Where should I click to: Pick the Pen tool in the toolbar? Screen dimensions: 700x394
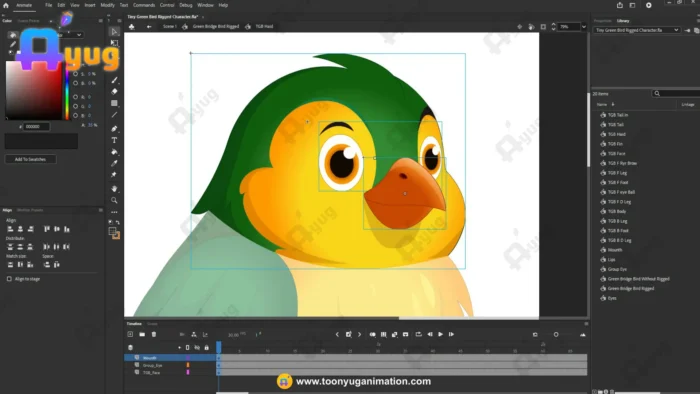pos(114,129)
